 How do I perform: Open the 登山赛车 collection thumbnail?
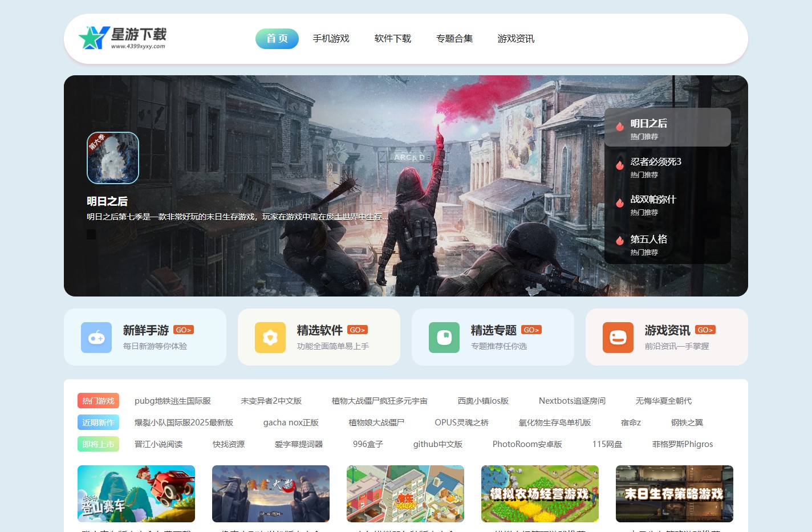(x=136, y=494)
